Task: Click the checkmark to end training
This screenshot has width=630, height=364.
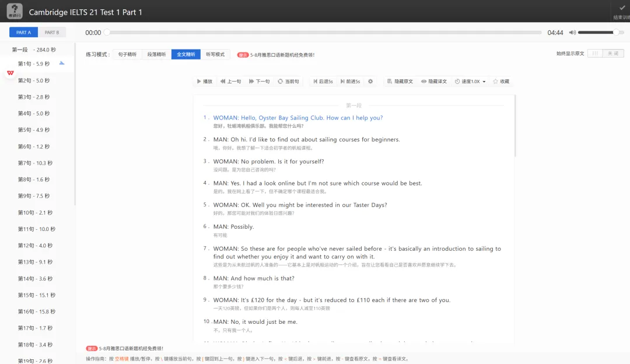Action: (x=622, y=8)
